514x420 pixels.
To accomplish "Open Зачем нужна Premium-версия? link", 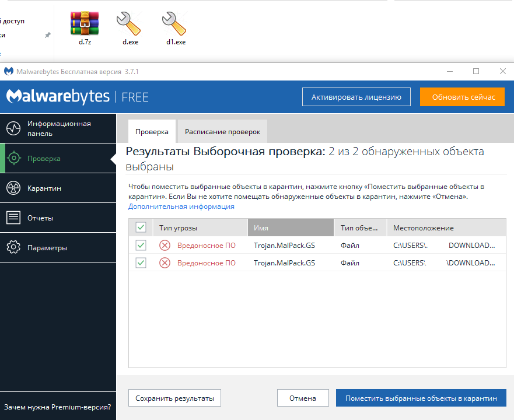I will tap(57, 407).
